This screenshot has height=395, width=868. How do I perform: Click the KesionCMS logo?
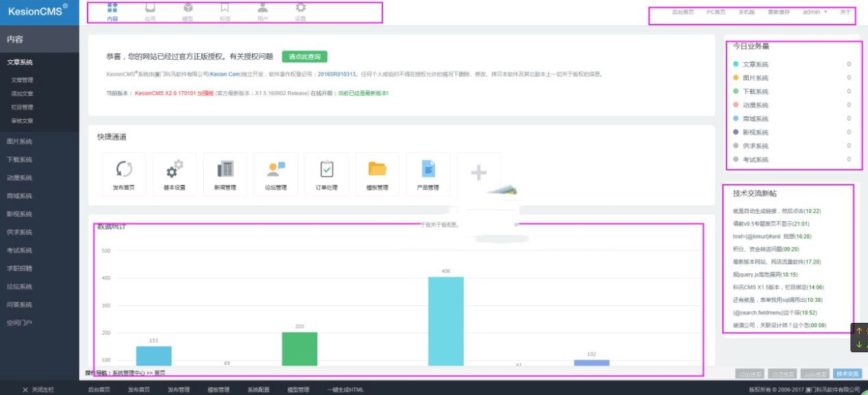tap(38, 11)
